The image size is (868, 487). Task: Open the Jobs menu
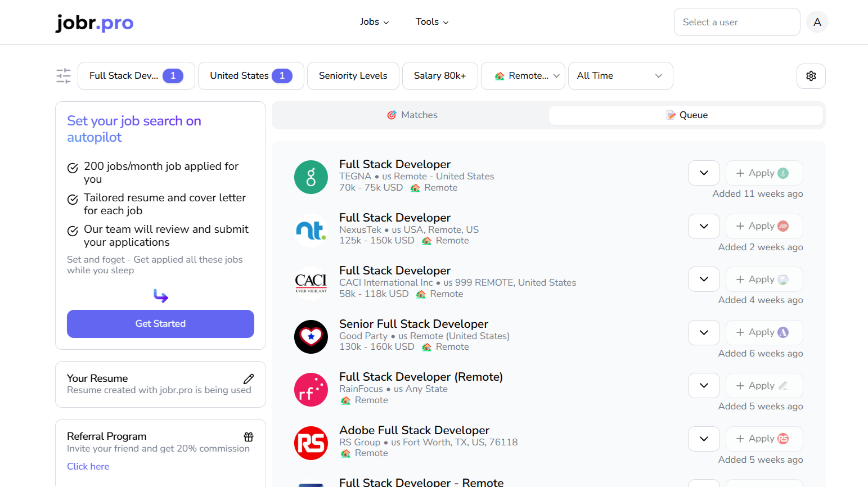click(x=374, y=22)
